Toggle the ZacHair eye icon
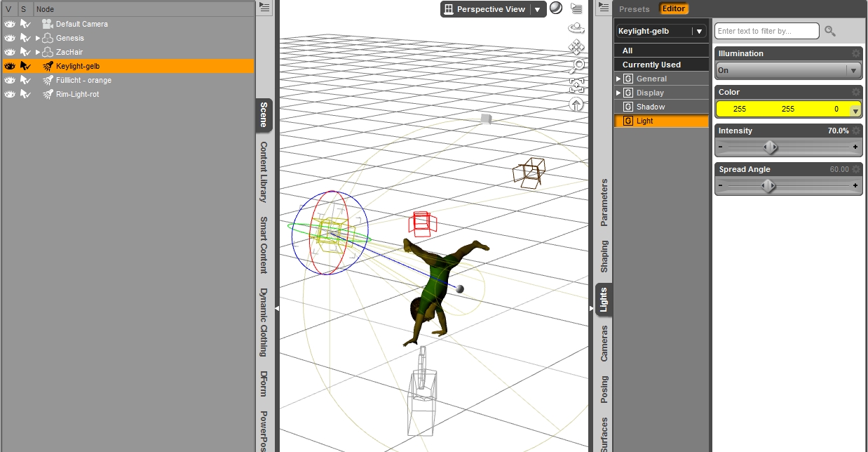 pos(10,52)
